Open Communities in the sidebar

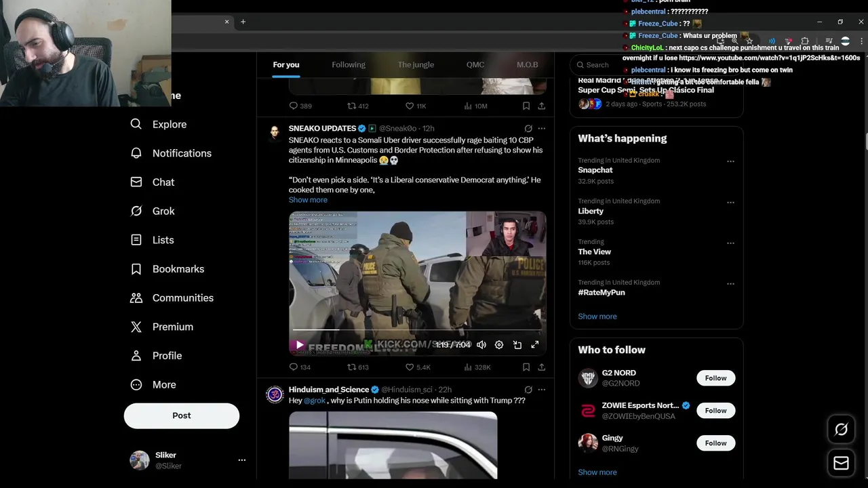pos(172,298)
